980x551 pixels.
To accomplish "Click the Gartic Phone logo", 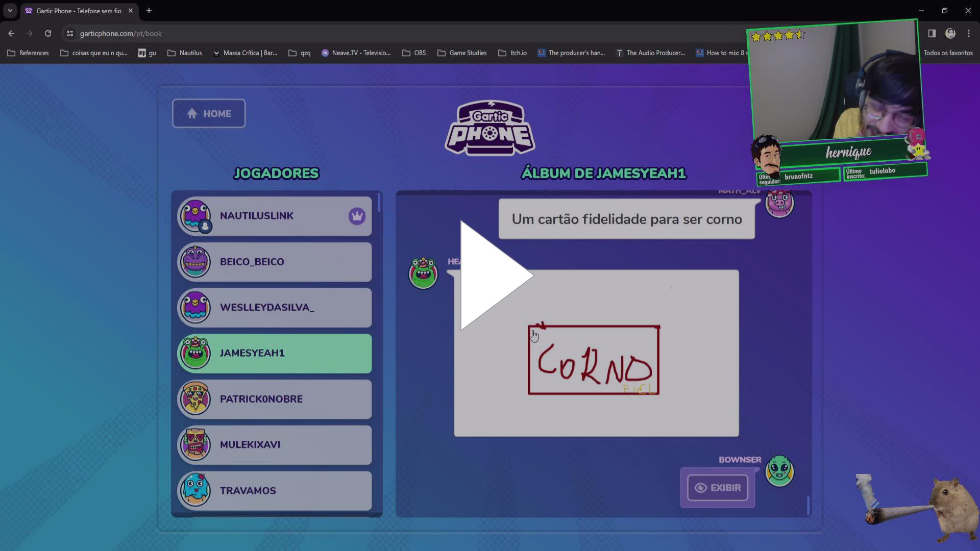I will (x=489, y=128).
